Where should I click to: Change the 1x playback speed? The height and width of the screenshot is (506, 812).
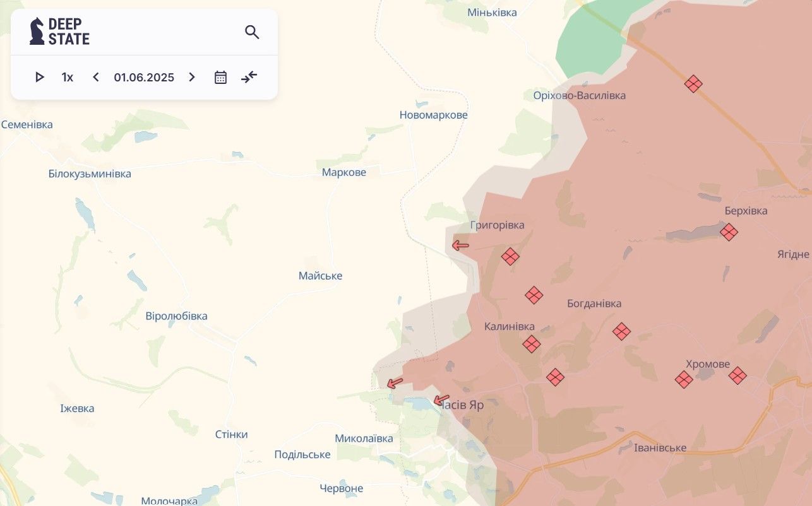coord(67,78)
